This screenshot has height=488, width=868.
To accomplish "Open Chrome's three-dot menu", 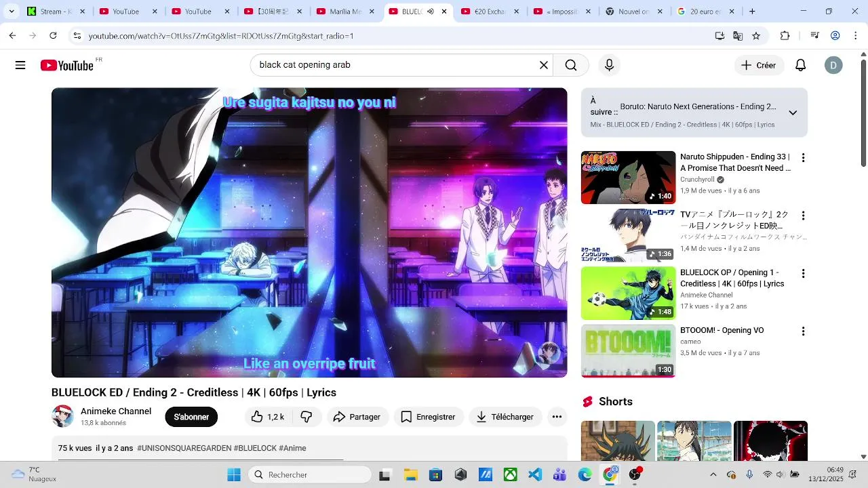I will (x=856, y=36).
